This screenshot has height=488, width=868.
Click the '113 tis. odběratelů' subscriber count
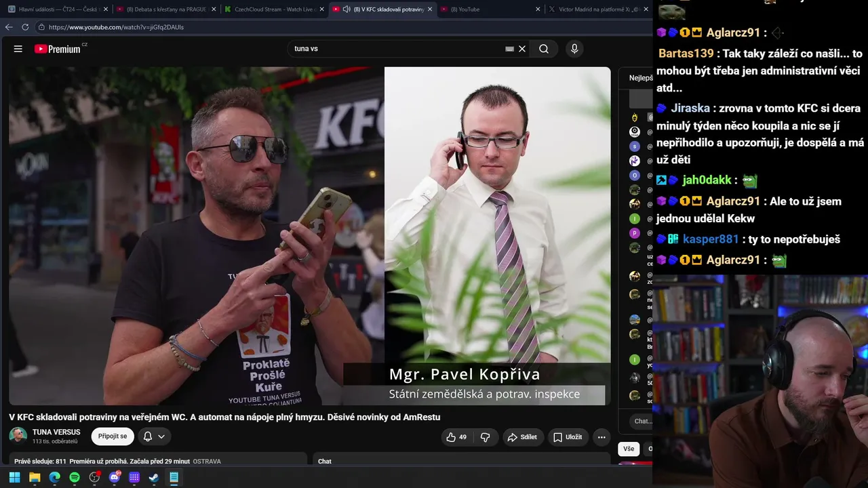click(55, 442)
